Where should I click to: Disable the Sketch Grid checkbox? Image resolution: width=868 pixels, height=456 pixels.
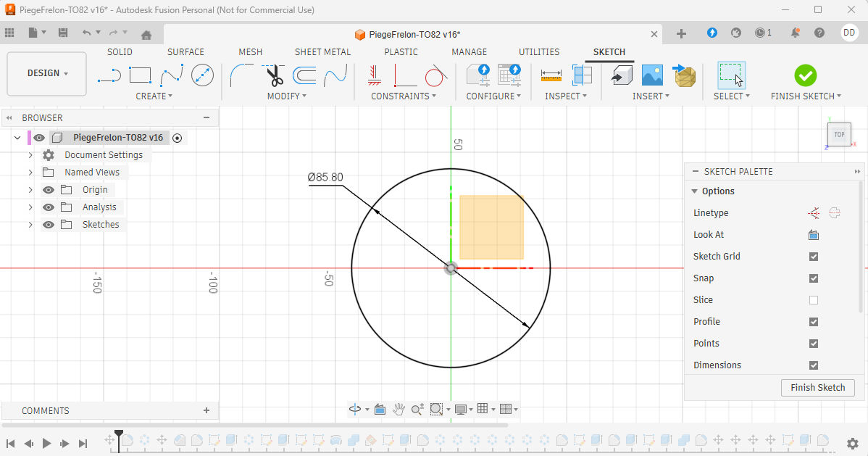pyautogui.click(x=814, y=257)
